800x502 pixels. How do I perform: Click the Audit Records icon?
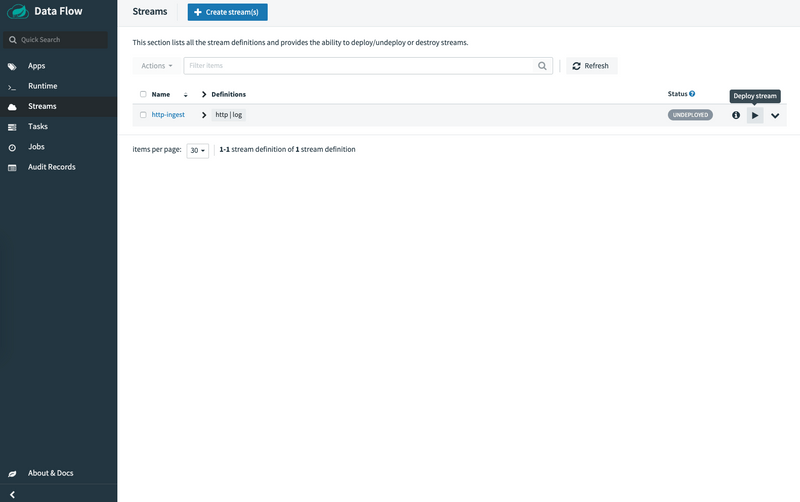12,168
